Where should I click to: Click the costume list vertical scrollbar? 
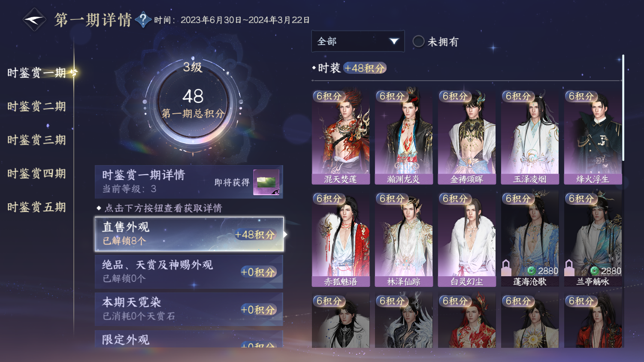pos(623,107)
